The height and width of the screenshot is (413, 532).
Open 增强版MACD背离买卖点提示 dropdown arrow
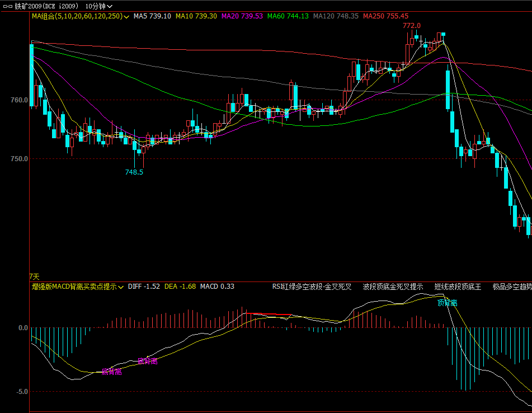pos(120,287)
